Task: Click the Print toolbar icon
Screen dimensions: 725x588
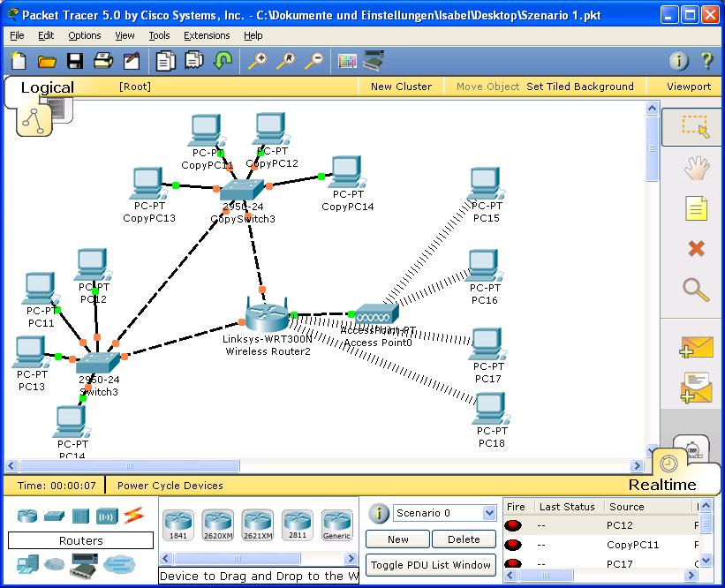Action: (x=103, y=61)
